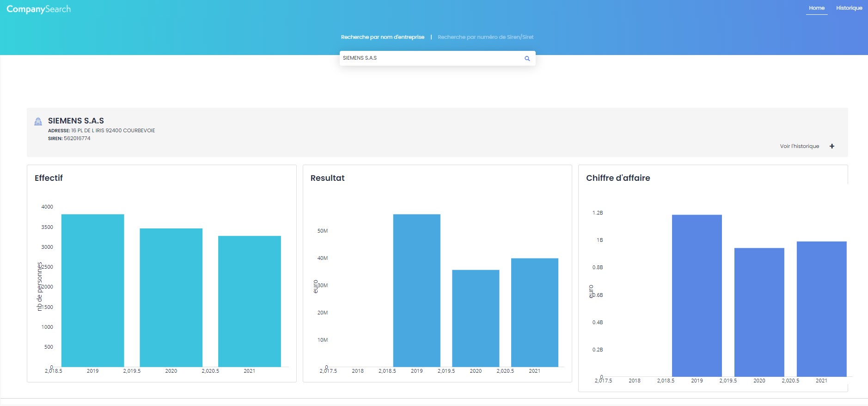Select the 2020 bar in Chiffre d'affaire chart
Viewport: 868px width, 406px height.
[759, 312]
